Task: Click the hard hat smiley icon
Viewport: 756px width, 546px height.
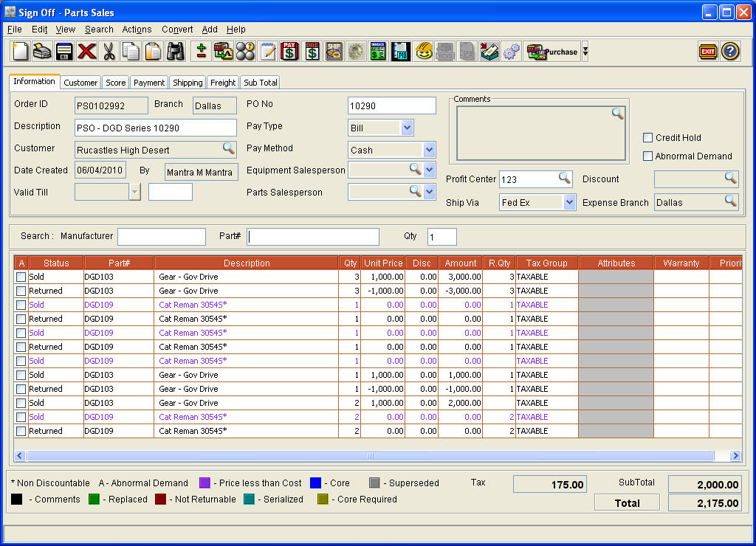Action: pyautogui.click(x=423, y=51)
